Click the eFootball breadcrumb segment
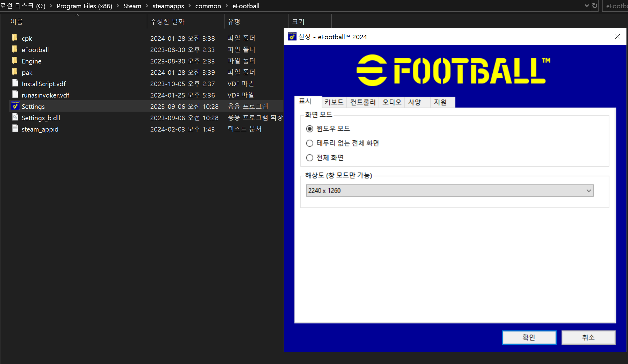Screen dimensions: 628x364 [246, 6]
